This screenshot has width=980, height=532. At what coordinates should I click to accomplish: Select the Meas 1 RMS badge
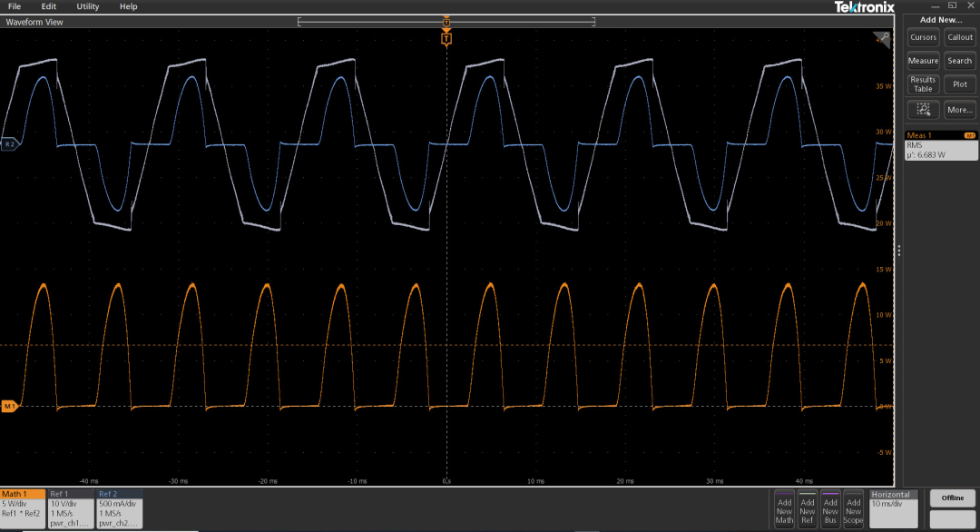tap(941, 145)
